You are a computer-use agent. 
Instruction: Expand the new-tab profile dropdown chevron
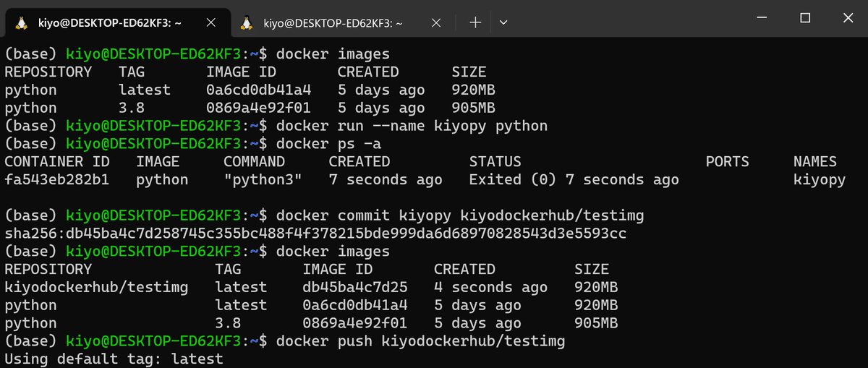tap(503, 22)
